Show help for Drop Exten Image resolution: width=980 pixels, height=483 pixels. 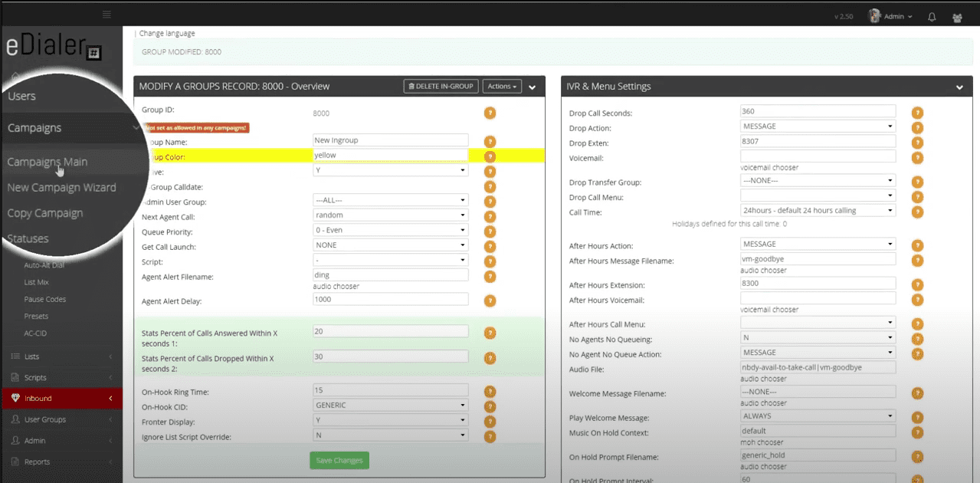(x=917, y=143)
